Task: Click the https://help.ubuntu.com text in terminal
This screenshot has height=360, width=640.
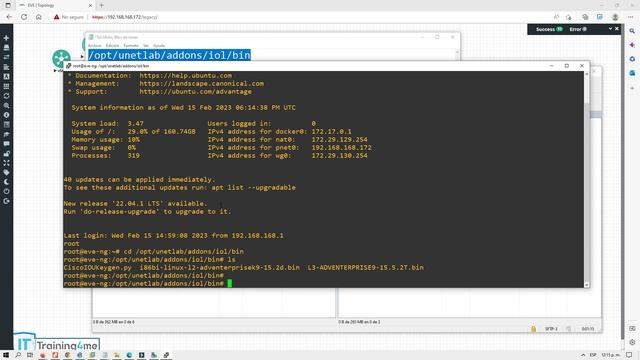Action: pyautogui.click(x=186, y=76)
